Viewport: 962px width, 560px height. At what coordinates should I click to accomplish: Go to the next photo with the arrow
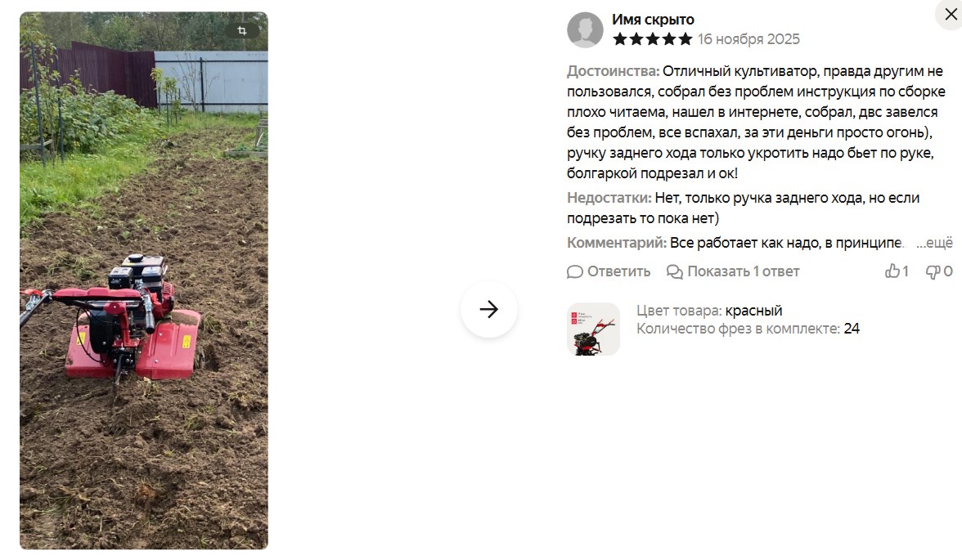[x=489, y=309]
